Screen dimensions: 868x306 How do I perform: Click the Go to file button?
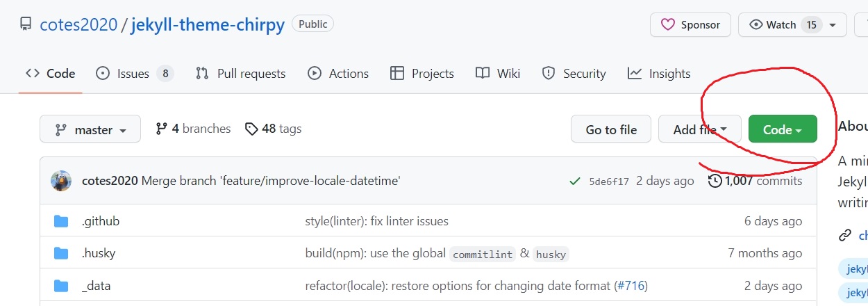[611, 129]
